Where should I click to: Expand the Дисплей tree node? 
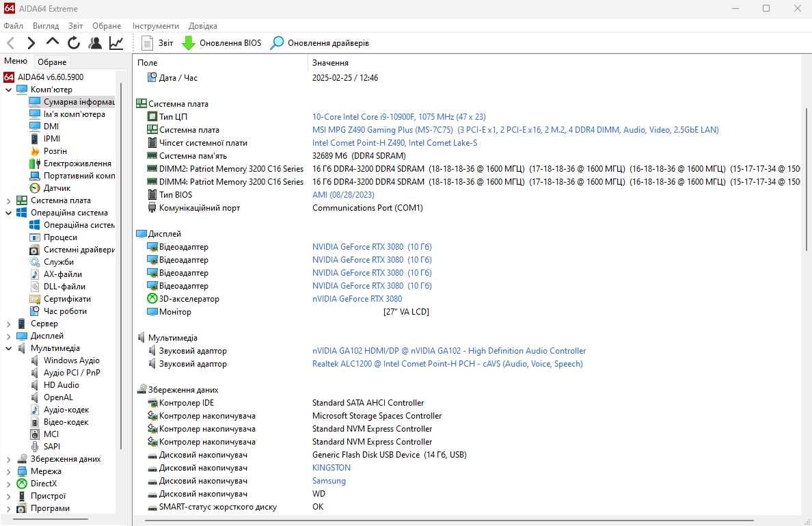pyautogui.click(x=8, y=337)
